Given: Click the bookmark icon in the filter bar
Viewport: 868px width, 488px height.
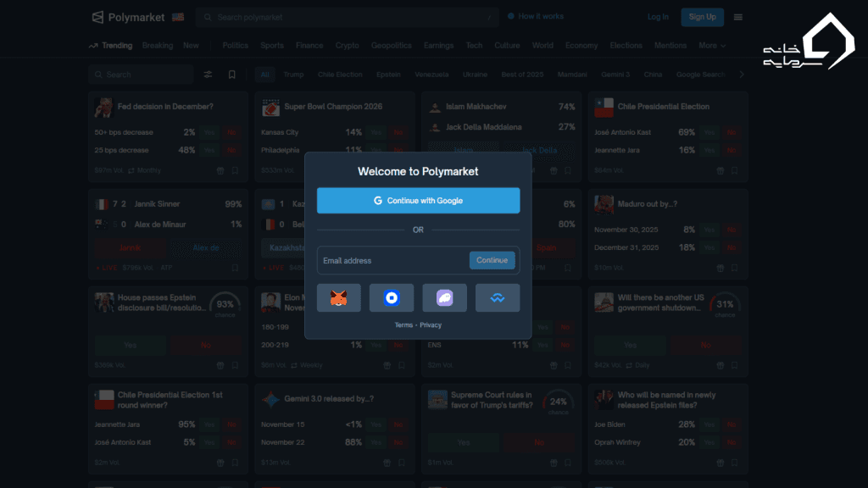Looking at the screenshot, I should pyautogui.click(x=231, y=75).
